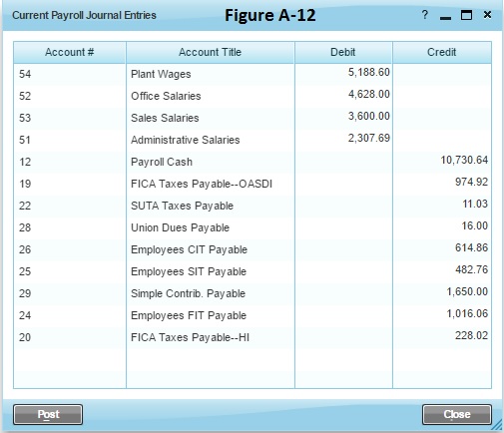This screenshot has width=504, height=433.
Task: Click account number 26
Action: point(25,249)
